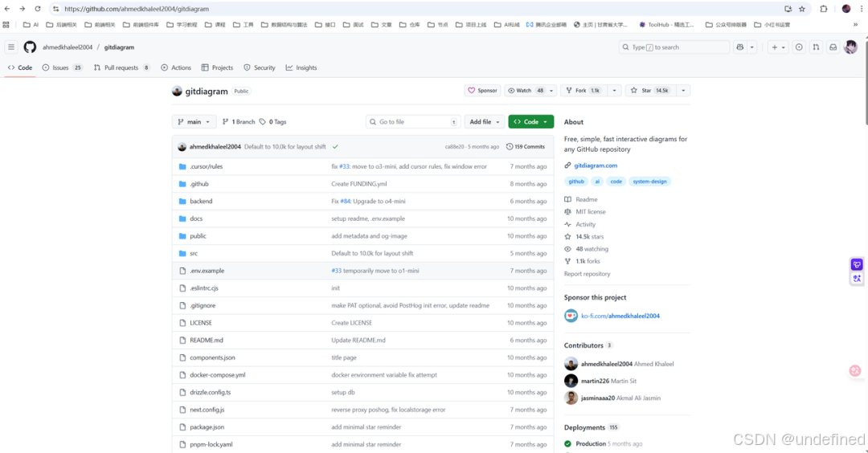Open martin226 contributor avatar

click(x=571, y=381)
